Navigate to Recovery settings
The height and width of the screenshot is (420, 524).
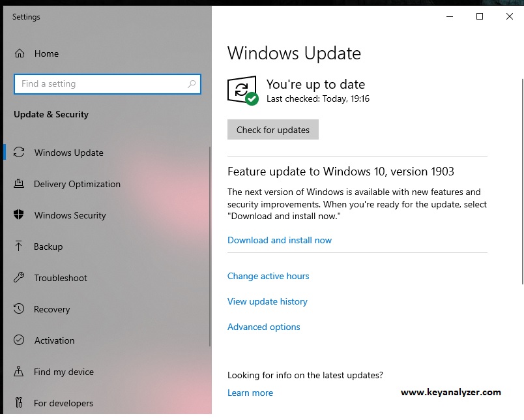point(52,309)
